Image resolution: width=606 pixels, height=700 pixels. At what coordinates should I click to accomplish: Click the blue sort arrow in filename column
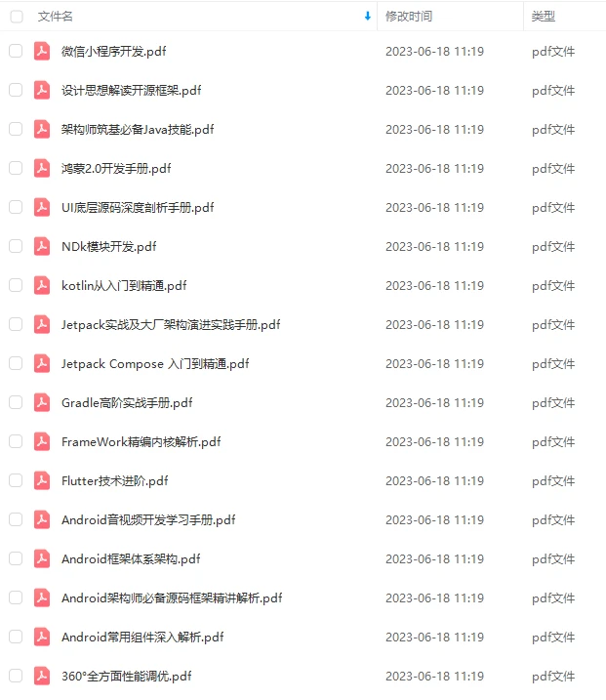click(368, 16)
